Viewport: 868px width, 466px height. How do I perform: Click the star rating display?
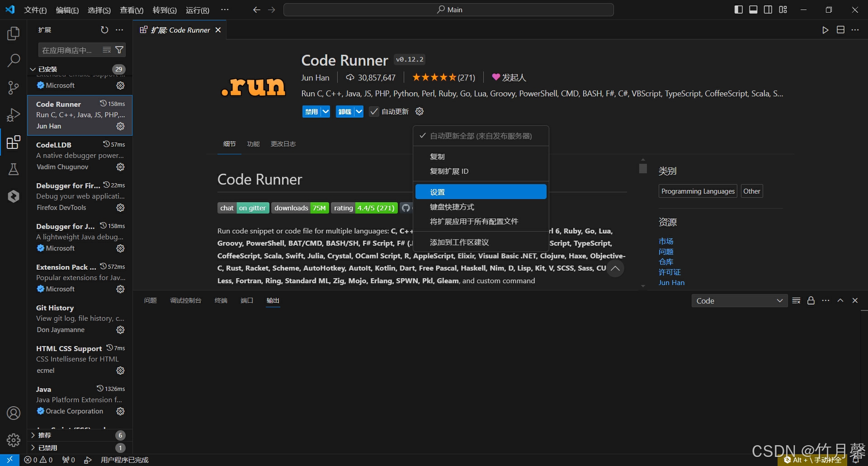[x=443, y=77]
